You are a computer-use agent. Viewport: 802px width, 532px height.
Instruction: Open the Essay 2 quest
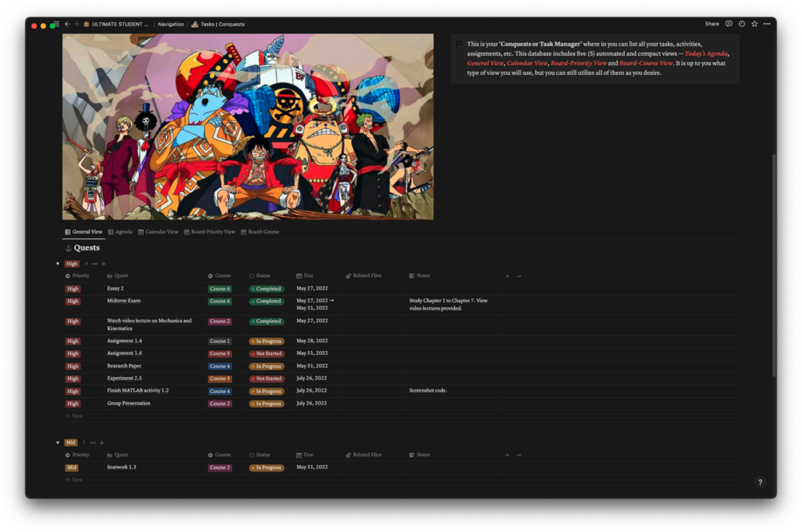tap(115, 289)
